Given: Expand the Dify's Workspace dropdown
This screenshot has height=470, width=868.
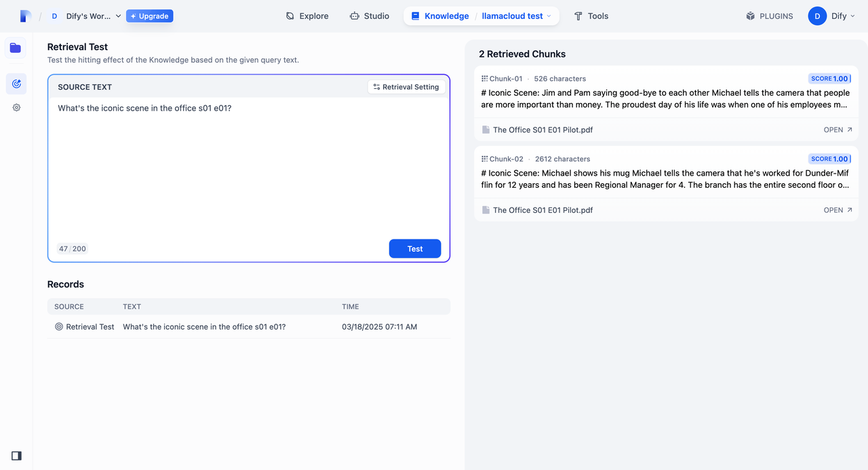Looking at the screenshot, I should tap(86, 16).
